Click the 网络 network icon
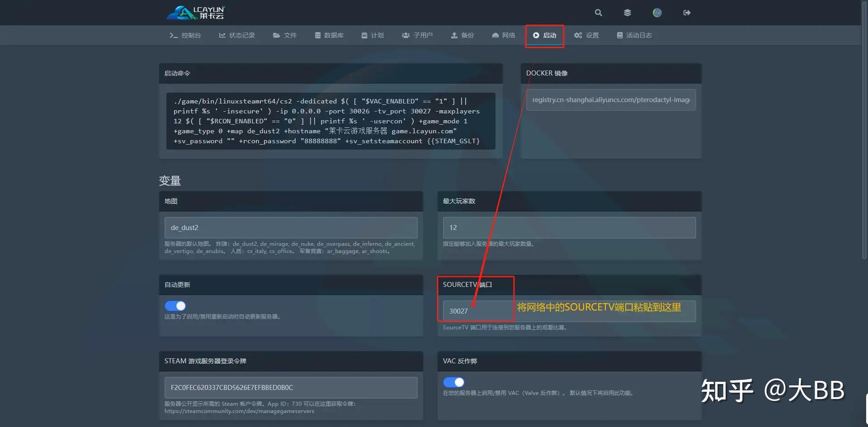 (x=503, y=35)
